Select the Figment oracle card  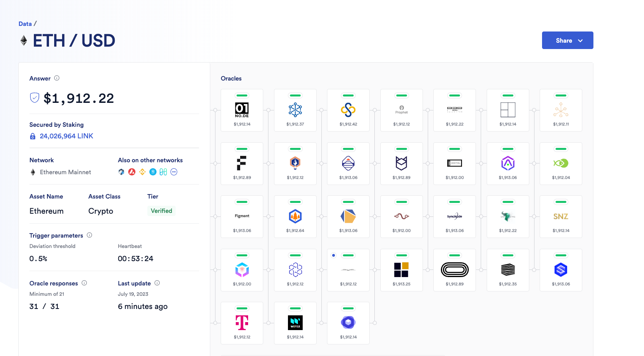tap(242, 216)
